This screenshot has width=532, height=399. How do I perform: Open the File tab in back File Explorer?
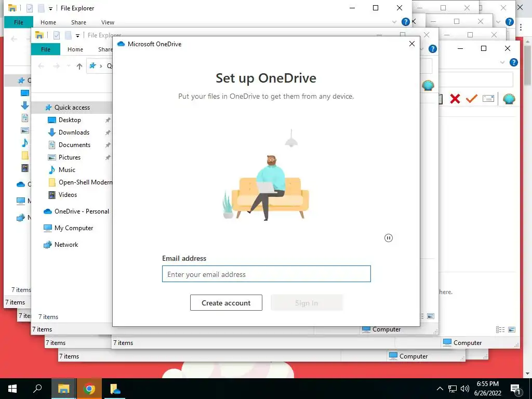(19, 22)
